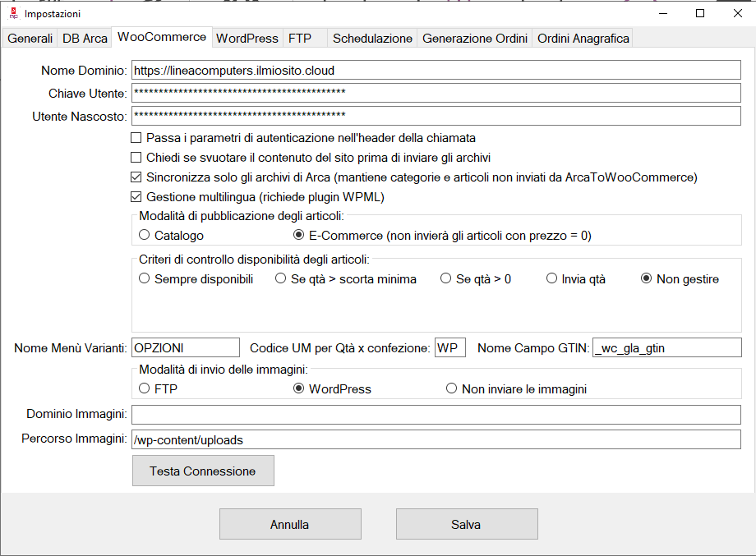Go to the Schedulazione tab
The width and height of the screenshot is (756, 556).
click(x=372, y=38)
